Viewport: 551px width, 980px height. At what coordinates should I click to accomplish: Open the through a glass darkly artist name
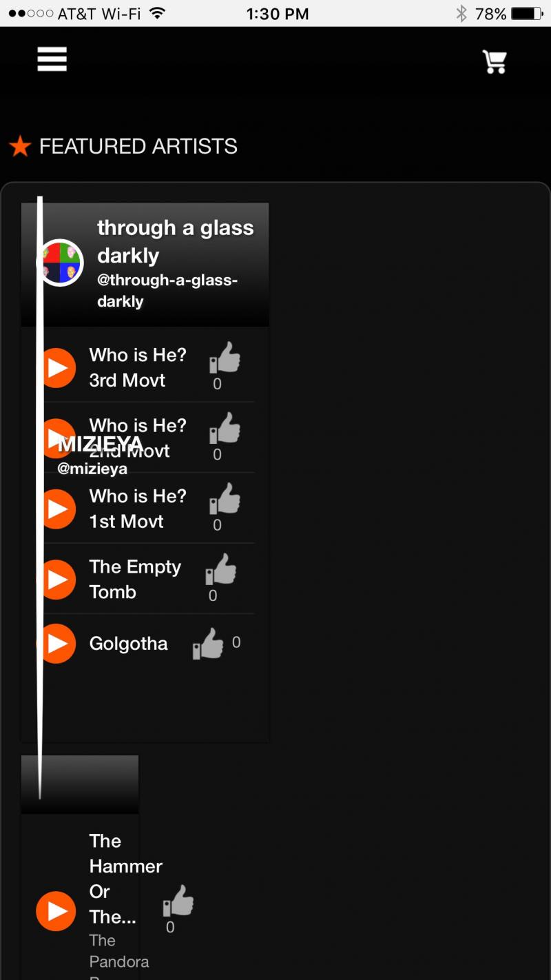175,241
